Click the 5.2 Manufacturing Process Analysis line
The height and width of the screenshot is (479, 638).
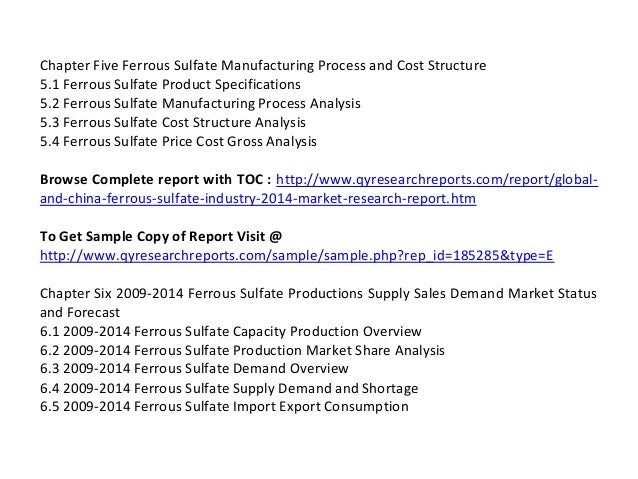pyautogui.click(x=200, y=104)
